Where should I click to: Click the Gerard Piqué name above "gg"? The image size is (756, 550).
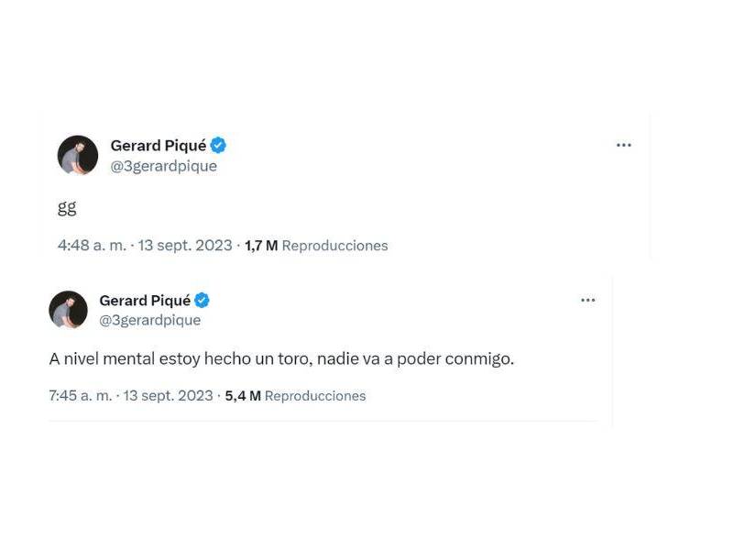(x=158, y=146)
